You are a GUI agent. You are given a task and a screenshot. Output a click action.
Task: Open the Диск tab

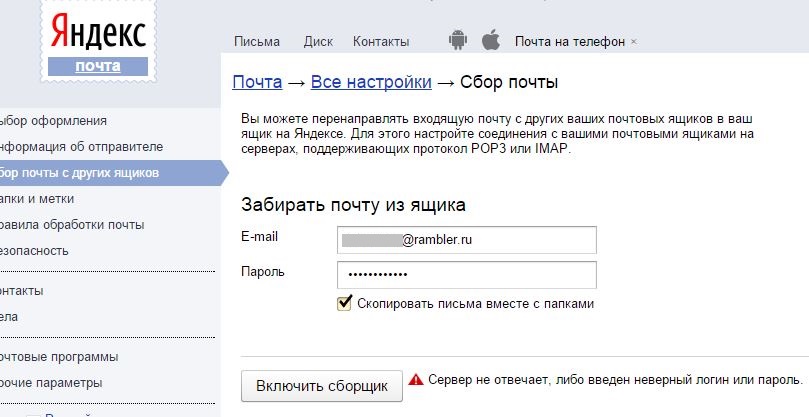point(318,42)
